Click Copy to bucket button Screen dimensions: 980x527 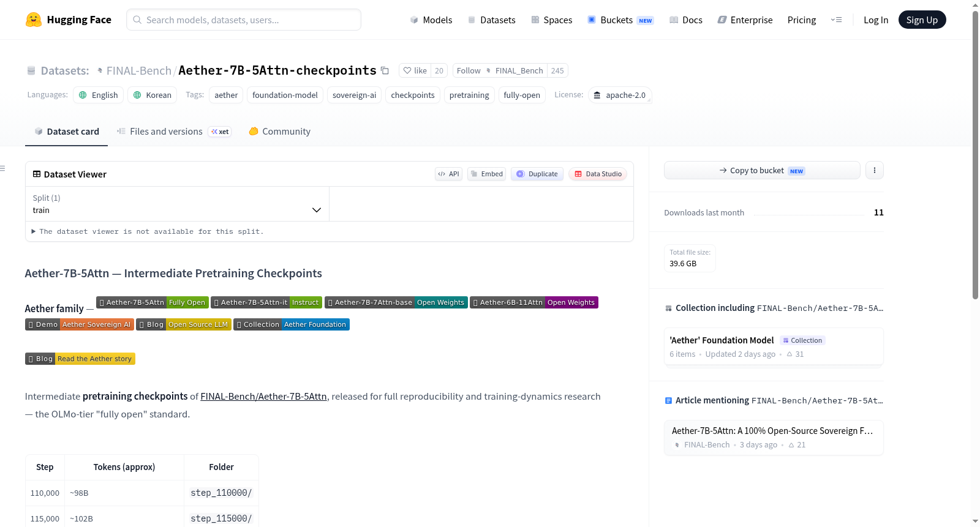click(762, 170)
